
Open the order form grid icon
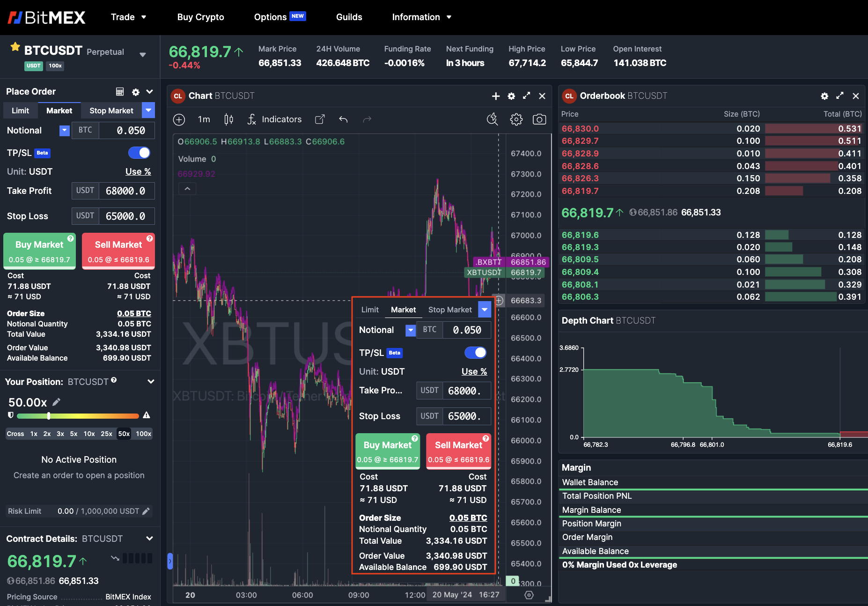[x=120, y=92]
